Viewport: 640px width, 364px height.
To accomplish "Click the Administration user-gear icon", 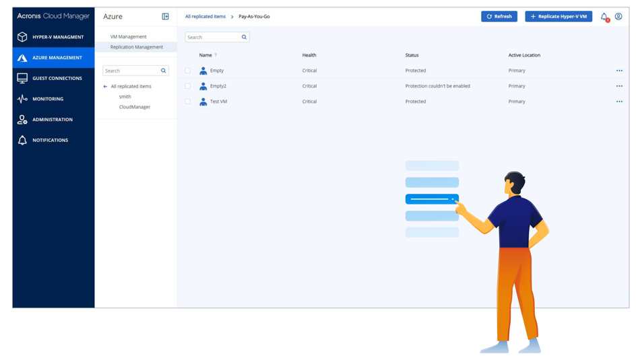I will (22, 120).
